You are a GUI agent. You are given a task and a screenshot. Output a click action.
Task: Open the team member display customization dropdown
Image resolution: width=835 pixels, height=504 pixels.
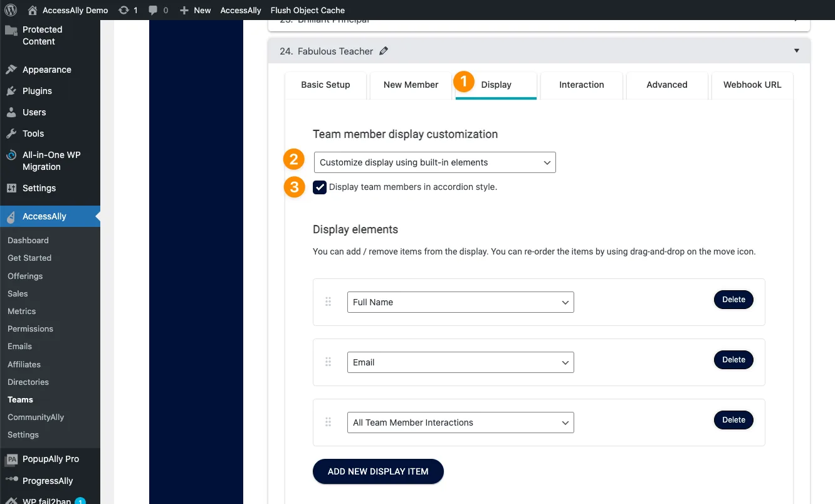pyautogui.click(x=434, y=162)
